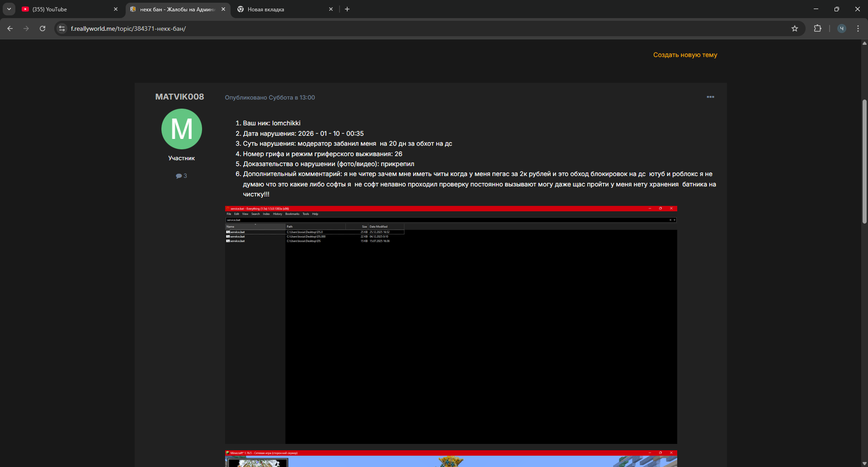Bookmark this page with star icon
The width and height of the screenshot is (868, 467).
pos(795,29)
